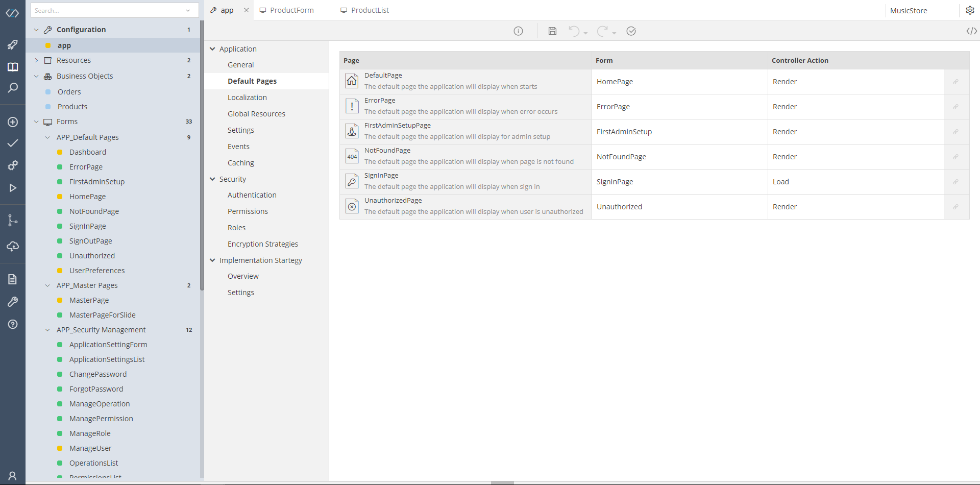Toggle the yellow status indicator beside Dashboard
The image size is (980, 485).
click(x=59, y=152)
